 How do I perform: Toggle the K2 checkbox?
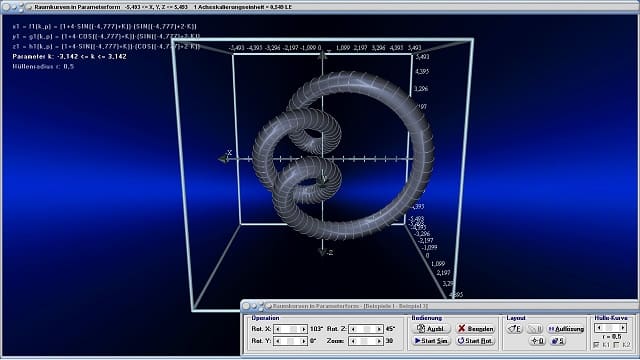point(616,345)
